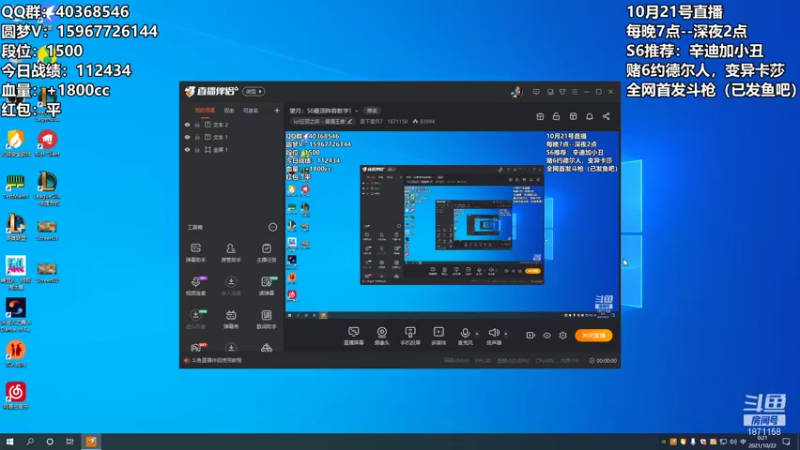Switch to the first scene tab (highlighted)
The height and width of the screenshot is (450, 800).
pyautogui.click(x=205, y=110)
